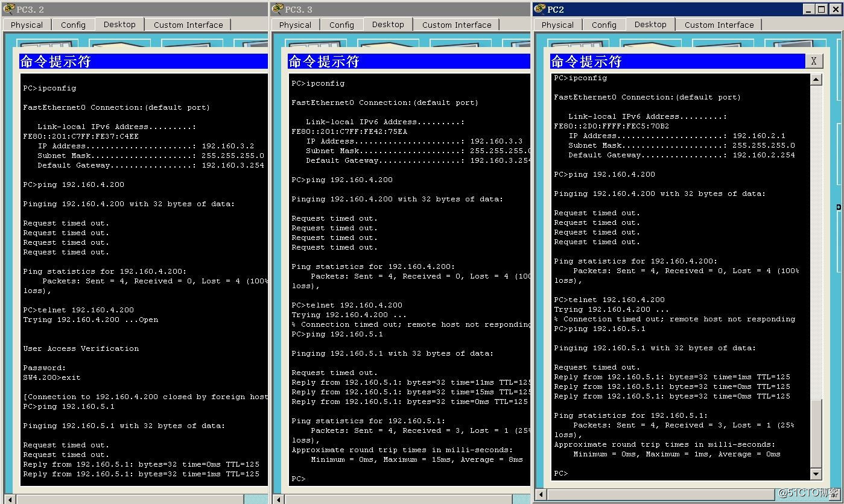This screenshot has height=504, width=844.
Task: Click PC3.3 horizontal scrollbar left arrow
Action: point(278,499)
